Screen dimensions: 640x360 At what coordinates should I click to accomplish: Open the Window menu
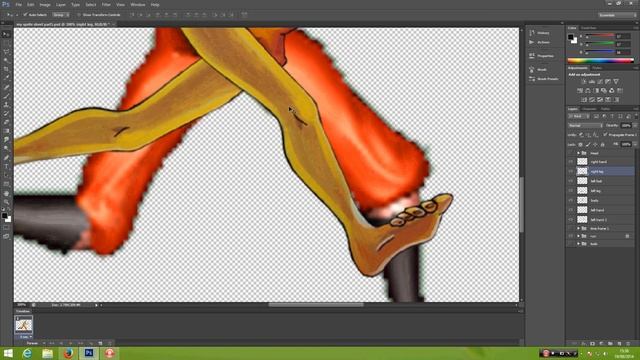click(x=138, y=5)
